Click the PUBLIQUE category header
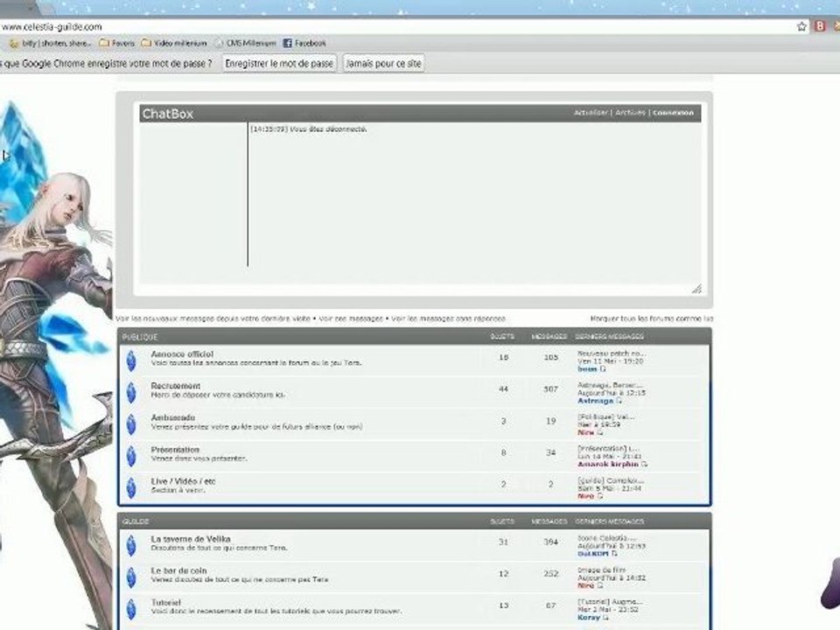Screen dimensions: 840x630 pos(140,337)
